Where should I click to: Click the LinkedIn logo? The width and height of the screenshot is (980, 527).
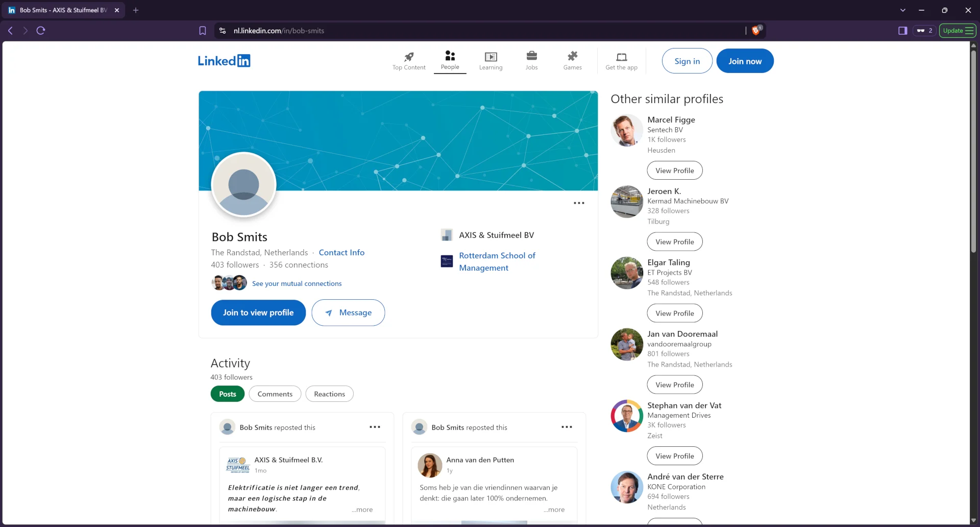tap(224, 61)
